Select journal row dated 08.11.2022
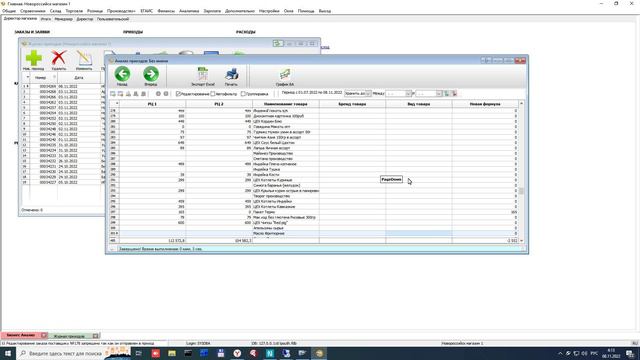640x360 pixels. [x=63, y=86]
